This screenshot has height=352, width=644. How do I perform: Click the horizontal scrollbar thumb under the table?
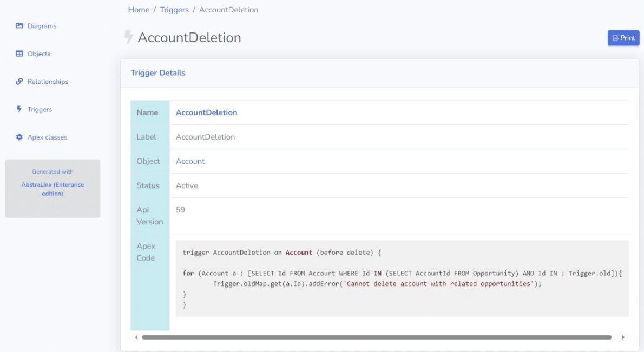(x=376, y=337)
